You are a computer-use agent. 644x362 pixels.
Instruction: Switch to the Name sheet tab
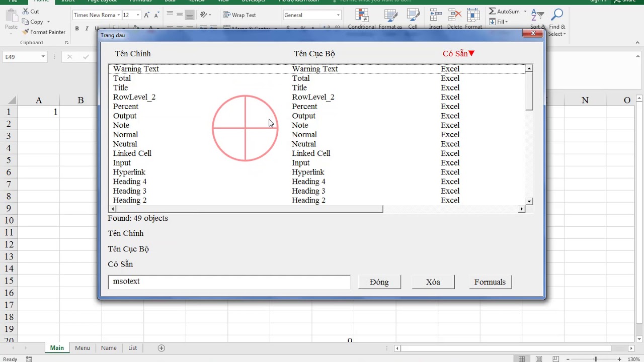pyautogui.click(x=109, y=348)
